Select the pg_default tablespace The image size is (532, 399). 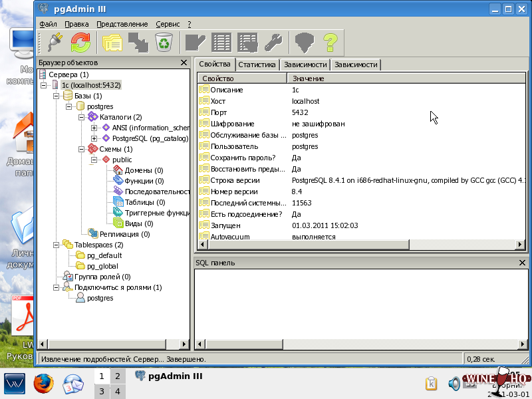(104, 255)
